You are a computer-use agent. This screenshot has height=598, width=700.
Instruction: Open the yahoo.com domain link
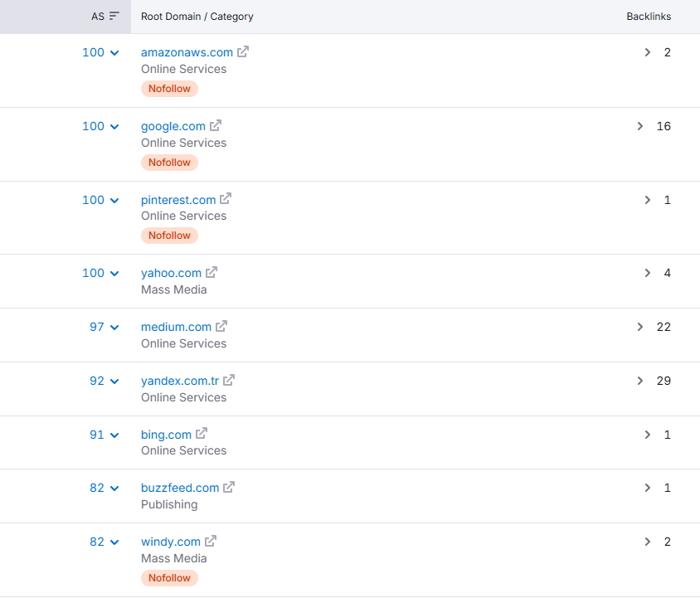pyautogui.click(x=171, y=274)
